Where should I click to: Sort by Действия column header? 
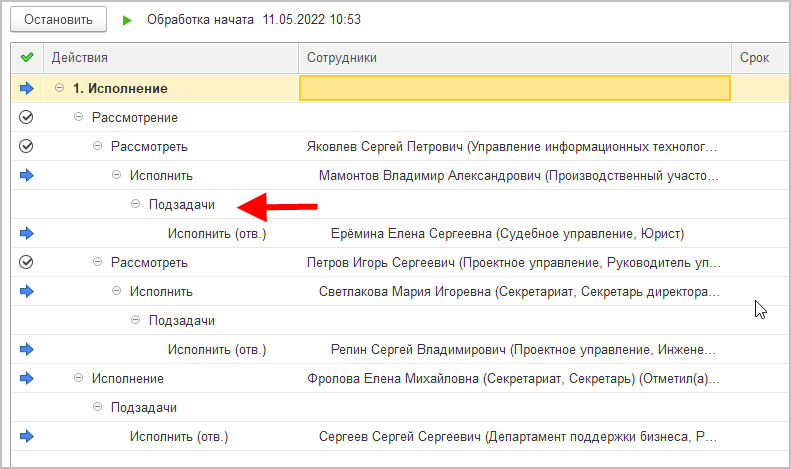coord(170,58)
